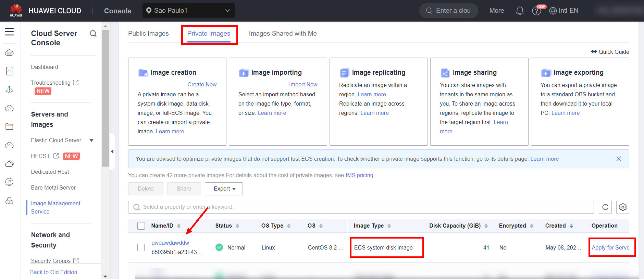This screenshot has height=279, width=644.
Task: Close the blue advisory banner
Action: tap(619, 159)
